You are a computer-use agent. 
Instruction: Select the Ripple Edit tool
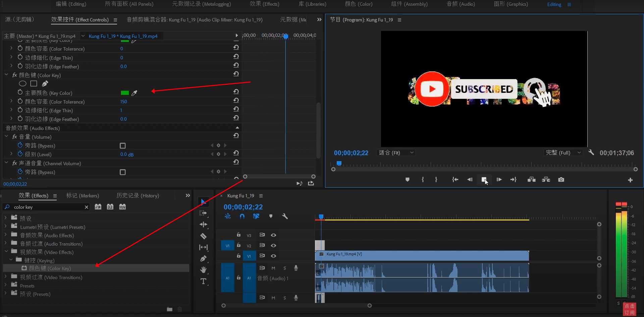(203, 225)
